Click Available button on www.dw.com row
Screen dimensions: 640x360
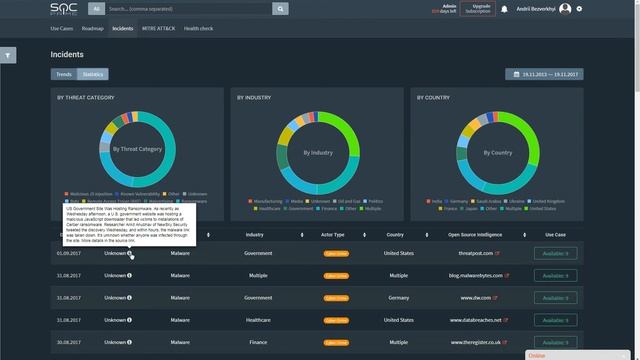556,298
